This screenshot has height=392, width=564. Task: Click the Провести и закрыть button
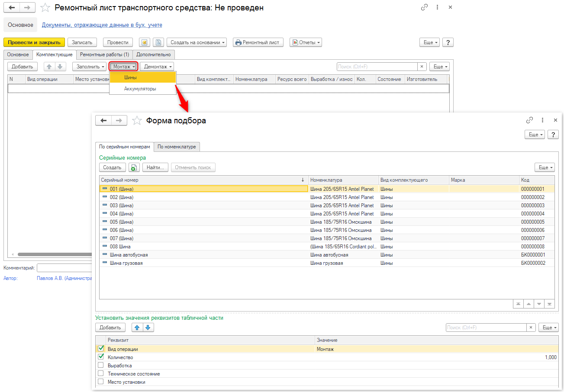pyautogui.click(x=34, y=42)
